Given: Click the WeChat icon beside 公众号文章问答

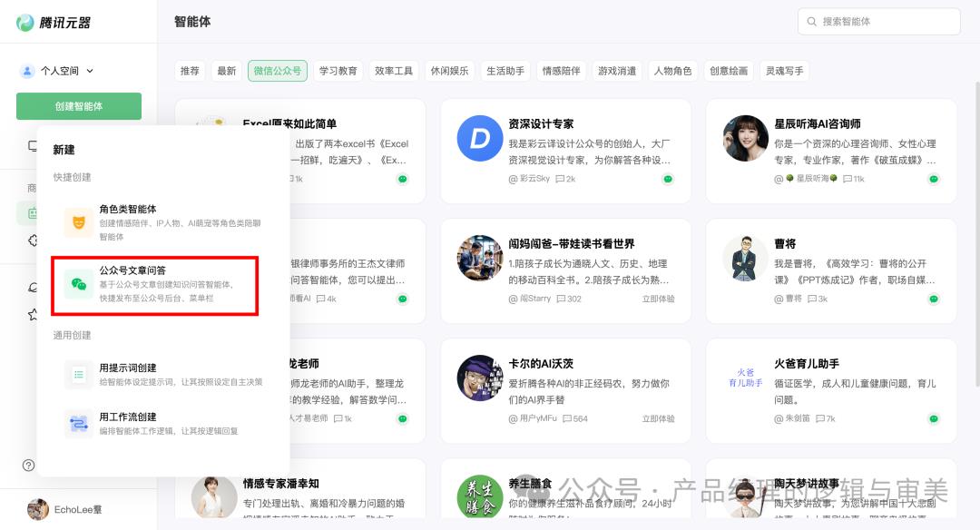Looking at the screenshot, I should 79,284.
